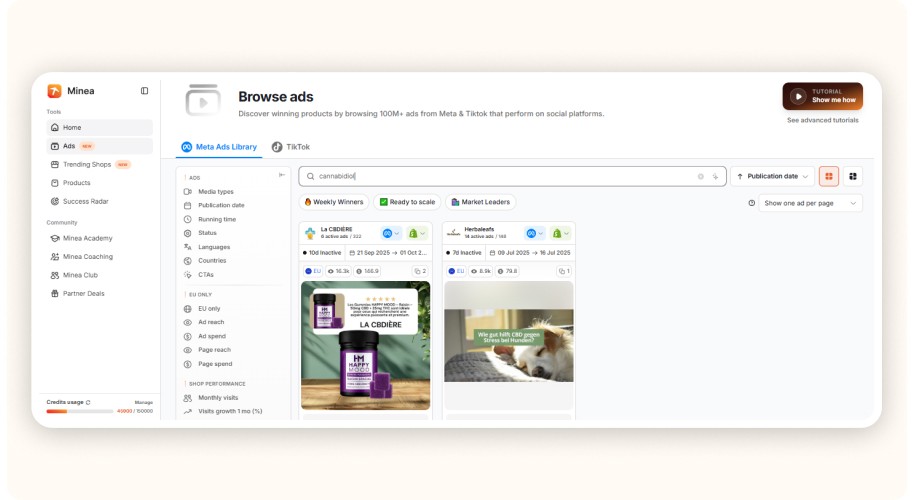Toggle the Weekly Winners filter
914x500 pixels.
pyautogui.click(x=334, y=202)
